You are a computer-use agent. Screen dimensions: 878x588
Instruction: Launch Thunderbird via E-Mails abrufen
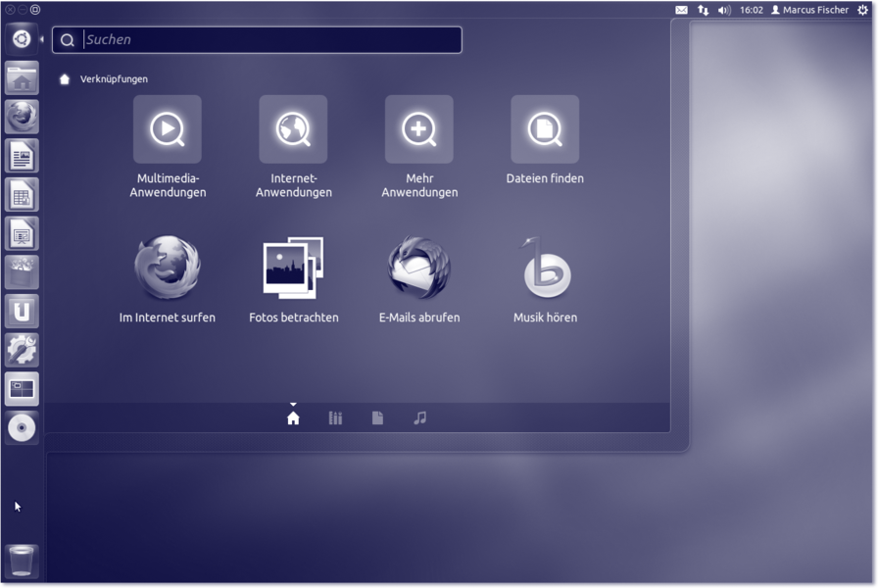419,268
